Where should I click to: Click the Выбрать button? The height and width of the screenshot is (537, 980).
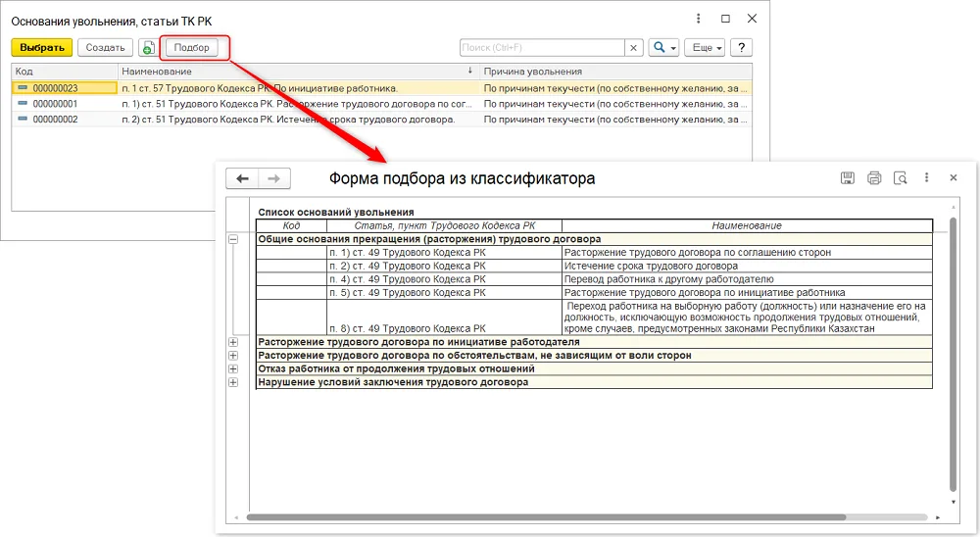tap(42, 47)
